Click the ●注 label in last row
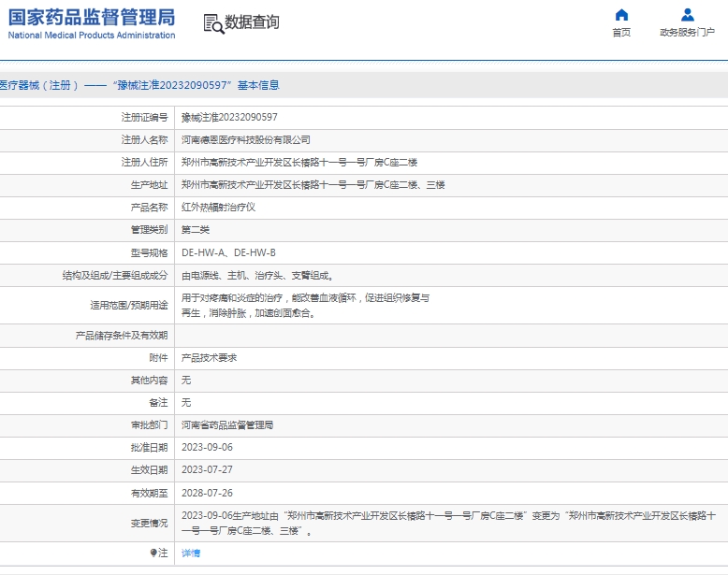The image size is (728, 575). (159, 553)
